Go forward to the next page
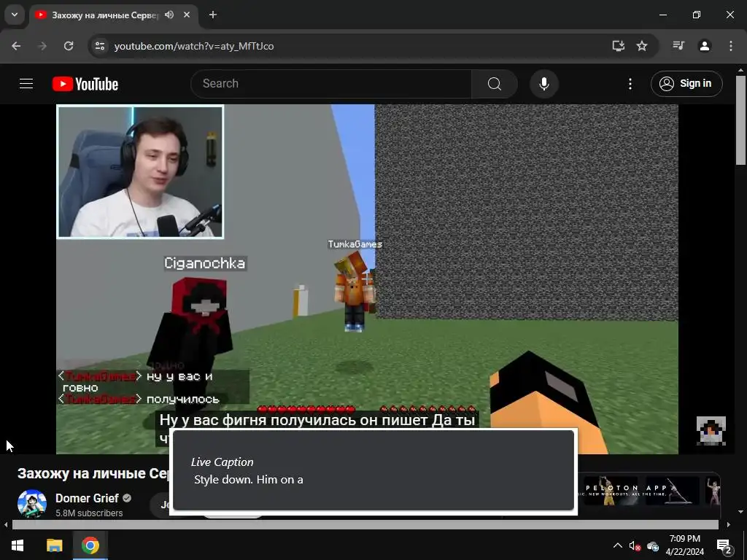This screenshot has width=747, height=560. [42, 46]
